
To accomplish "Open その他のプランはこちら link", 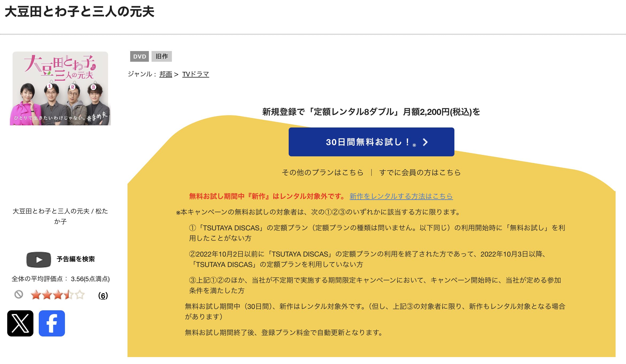I will [x=322, y=172].
